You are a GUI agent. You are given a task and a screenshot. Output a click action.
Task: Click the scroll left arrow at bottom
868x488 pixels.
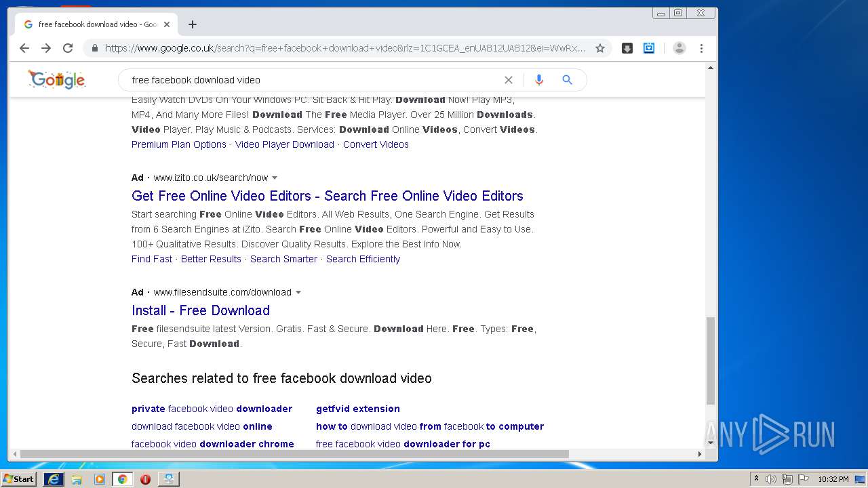coord(14,454)
